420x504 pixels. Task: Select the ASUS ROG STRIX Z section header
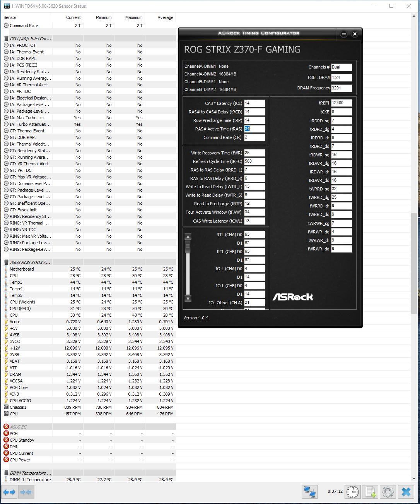(x=89, y=262)
